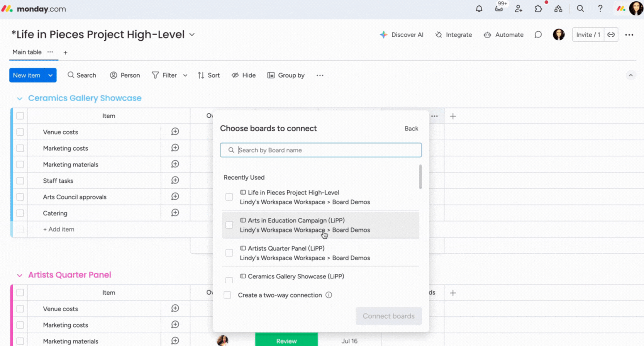
Task: Check Artists Quarter Panel (LiPP) board
Action: (x=229, y=253)
